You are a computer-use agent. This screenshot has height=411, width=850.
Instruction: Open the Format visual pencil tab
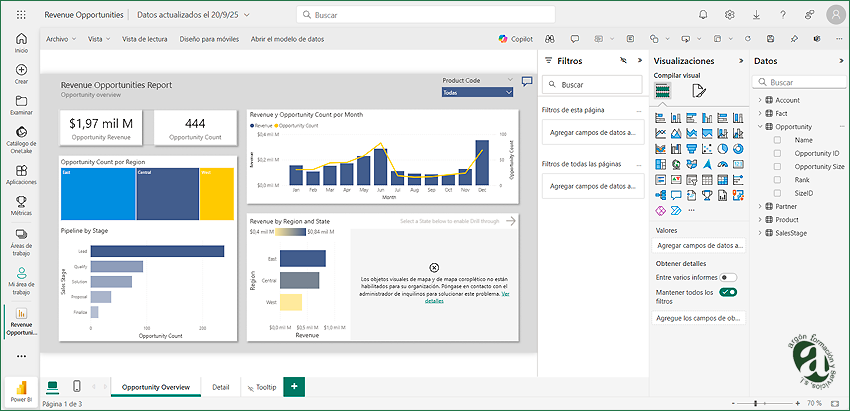(699, 91)
